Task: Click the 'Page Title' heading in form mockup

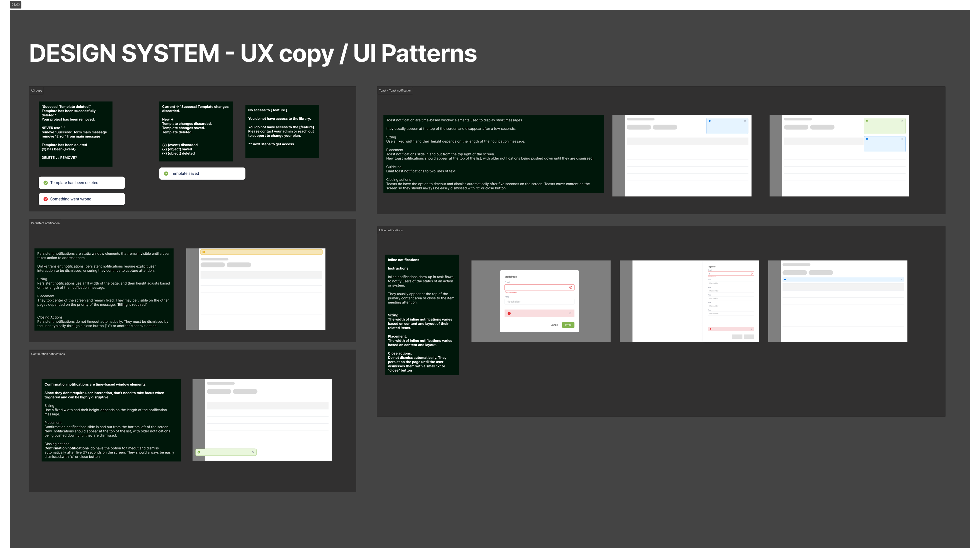Action: click(711, 267)
